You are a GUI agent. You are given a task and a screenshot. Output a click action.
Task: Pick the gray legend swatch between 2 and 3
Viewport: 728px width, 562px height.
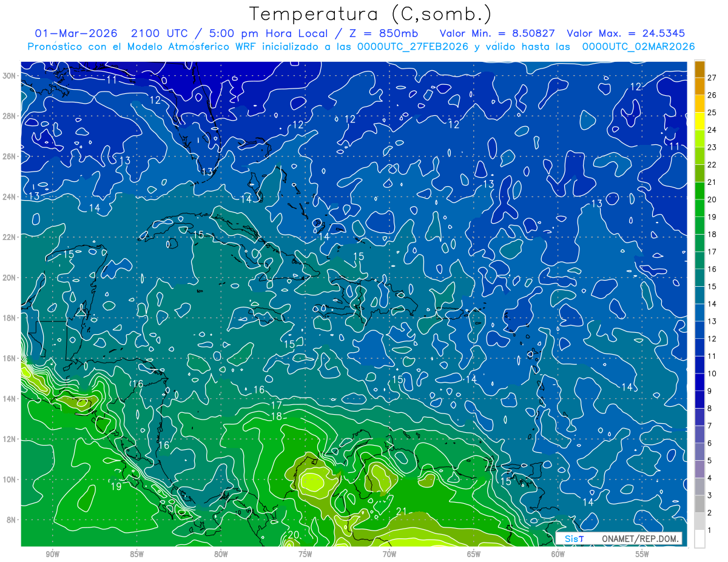699,504
